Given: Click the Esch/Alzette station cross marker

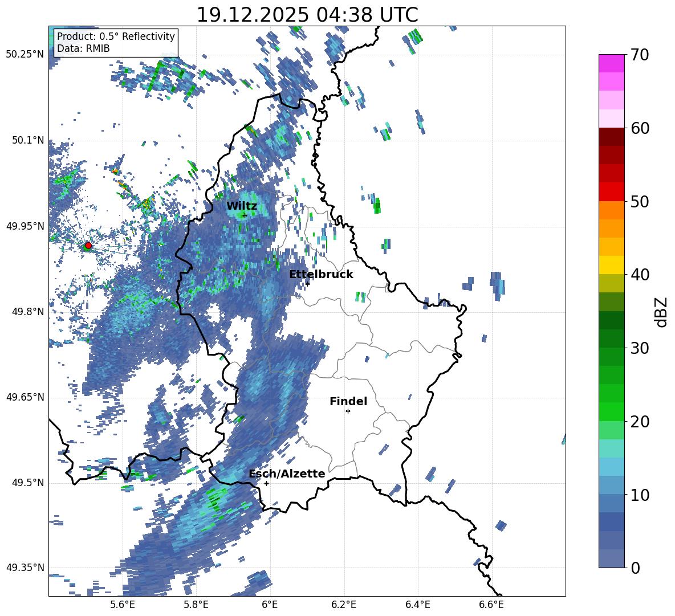Looking at the screenshot, I should pyautogui.click(x=266, y=483).
